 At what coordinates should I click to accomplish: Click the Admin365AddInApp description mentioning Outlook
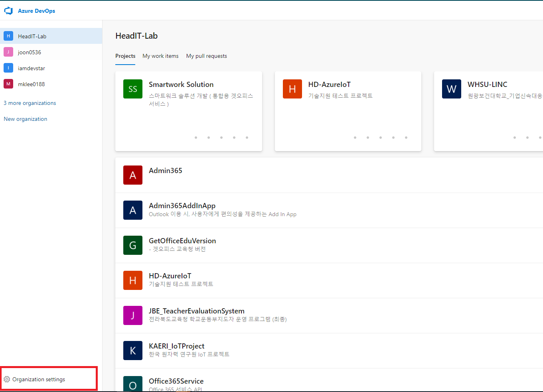pyautogui.click(x=223, y=214)
